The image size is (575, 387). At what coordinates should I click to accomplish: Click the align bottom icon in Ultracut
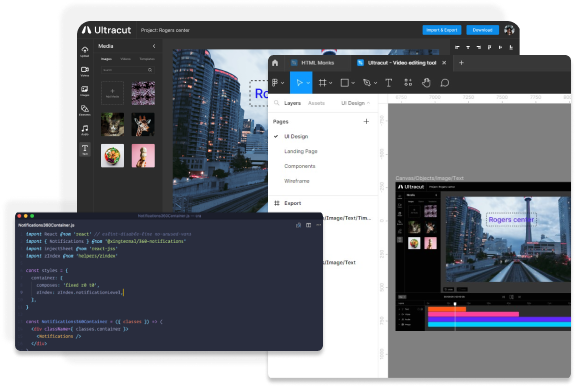click(x=511, y=47)
